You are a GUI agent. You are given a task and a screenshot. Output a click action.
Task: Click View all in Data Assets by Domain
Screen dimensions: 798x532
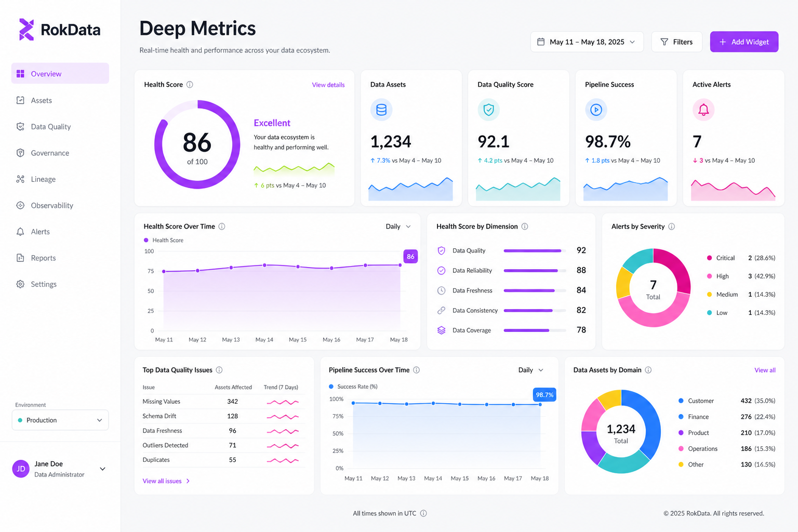pos(765,370)
